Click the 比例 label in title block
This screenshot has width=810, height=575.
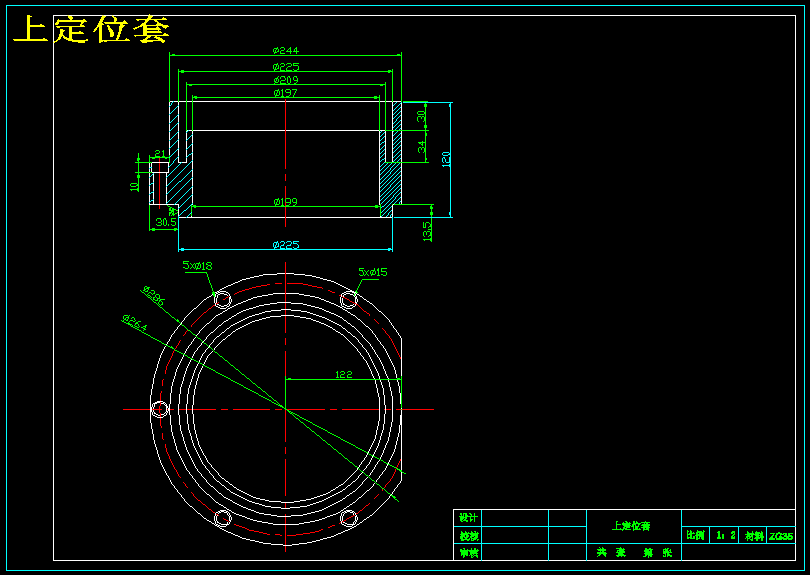coord(695,535)
